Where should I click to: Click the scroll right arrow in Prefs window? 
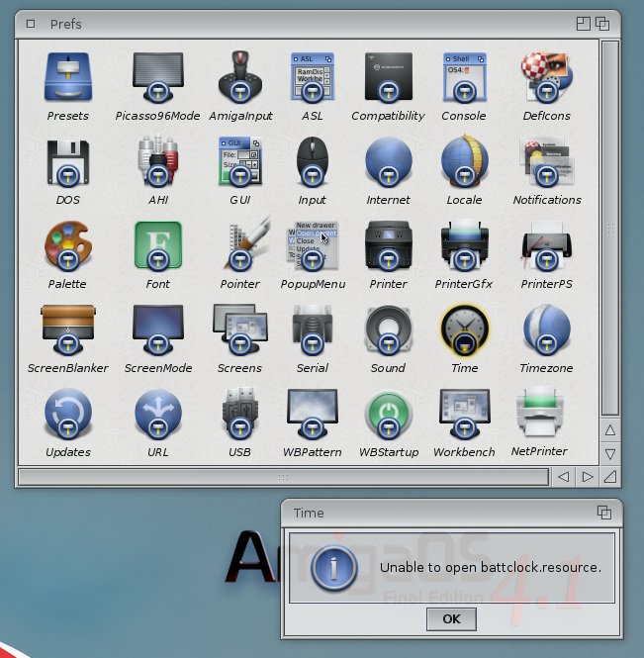pyautogui.click(x=588, y=477)
